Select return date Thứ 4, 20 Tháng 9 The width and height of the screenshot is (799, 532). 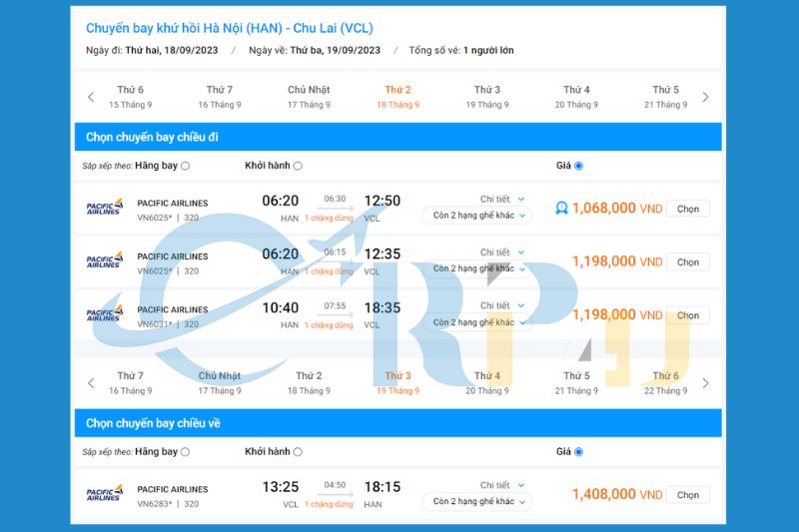click(487, 383)
